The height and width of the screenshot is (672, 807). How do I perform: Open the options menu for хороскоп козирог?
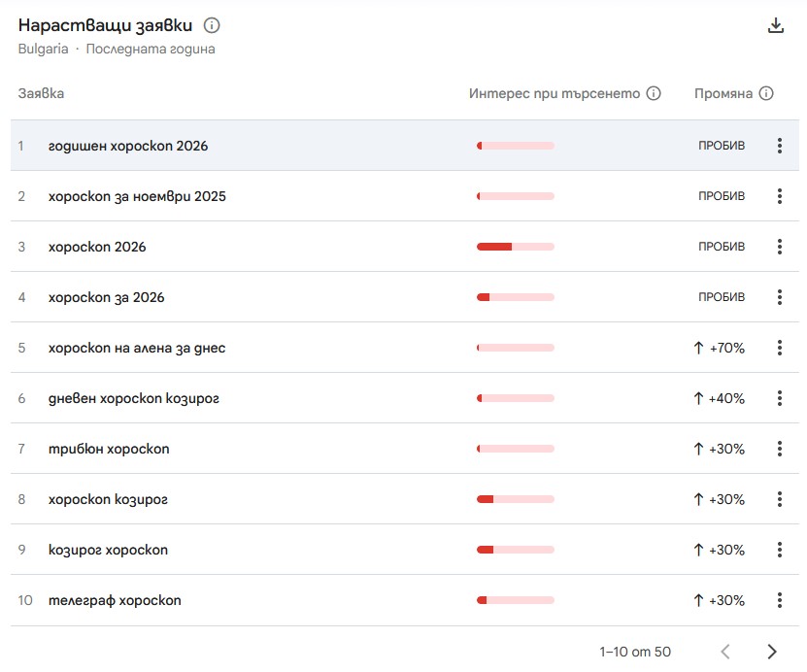[x=779, y=498]
